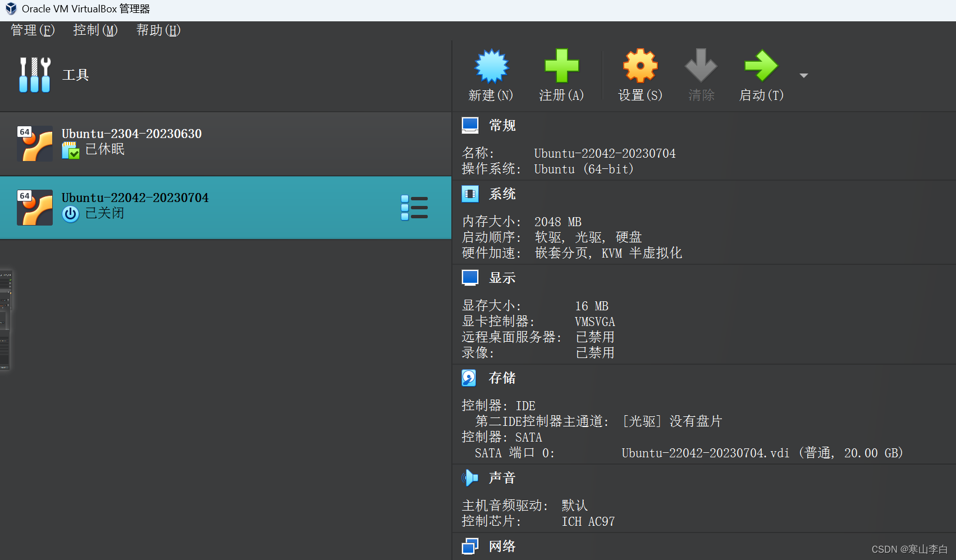Click the Register (注册) green plus icon
This screenshot has width=956, height=560.
click(561, 66)
